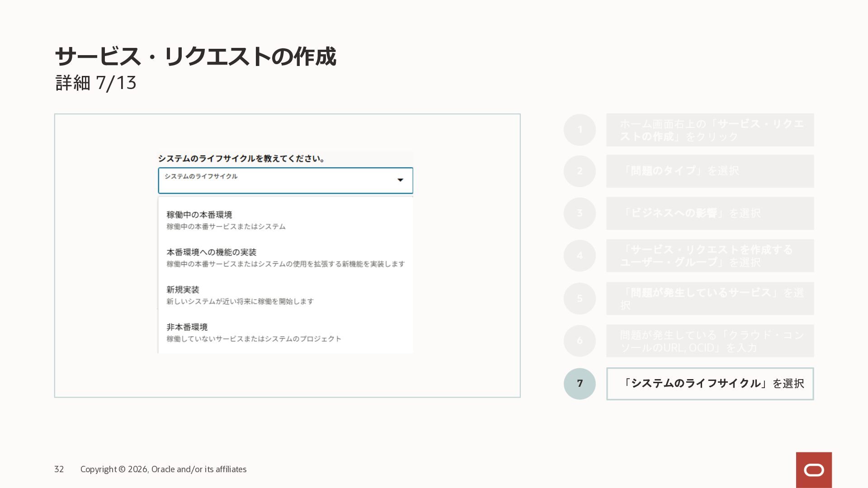Click the faded step 1 circle
This screenshot has width=868, height=488.
[x=580, y=130]
